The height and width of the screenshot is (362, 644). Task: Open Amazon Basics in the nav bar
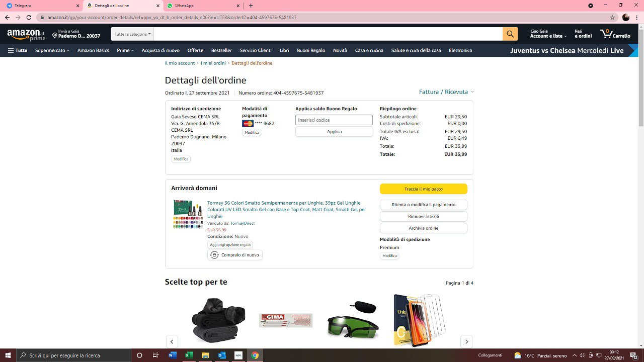93,50
